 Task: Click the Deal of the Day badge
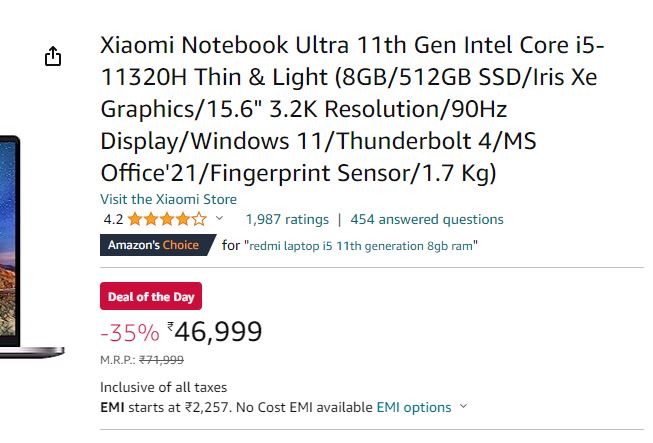[151, 296]
